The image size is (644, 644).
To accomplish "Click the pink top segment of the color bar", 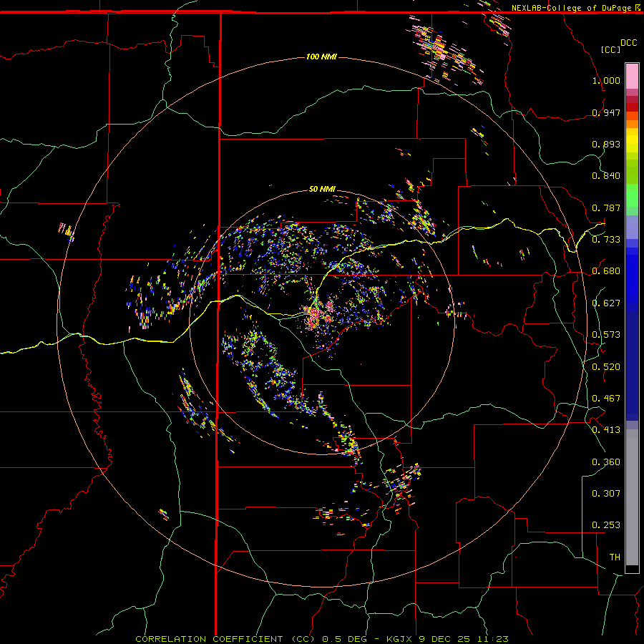I will [x=632, y=76].
